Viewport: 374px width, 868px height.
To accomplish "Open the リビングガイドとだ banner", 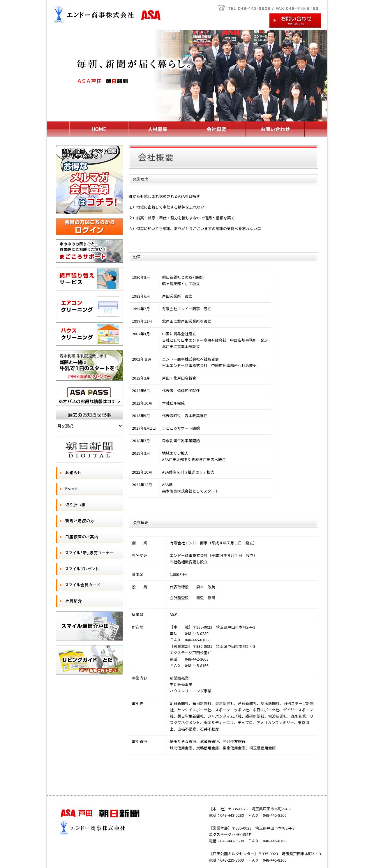I will click(x=89, y=660).
